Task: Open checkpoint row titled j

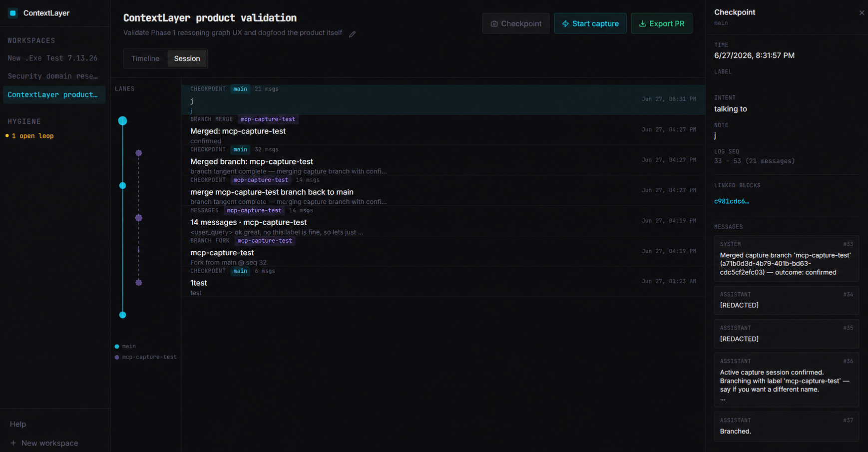Action: tap(443, 99)
